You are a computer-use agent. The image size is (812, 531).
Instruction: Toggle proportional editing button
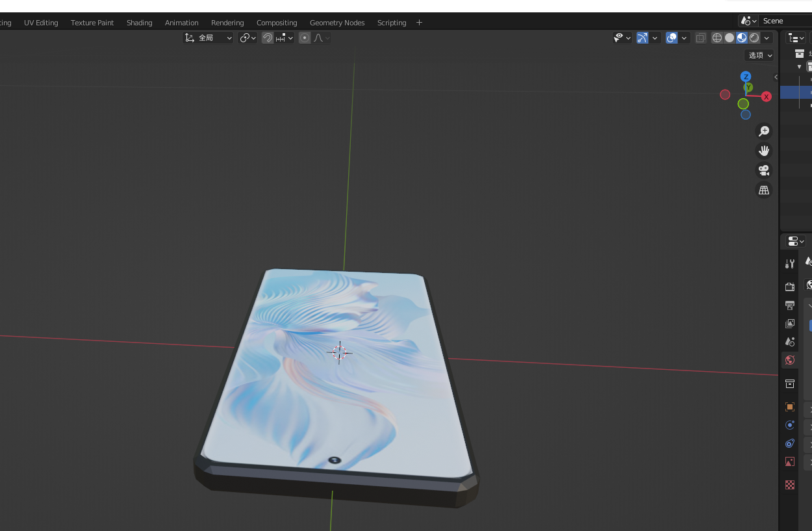(305, 38)
